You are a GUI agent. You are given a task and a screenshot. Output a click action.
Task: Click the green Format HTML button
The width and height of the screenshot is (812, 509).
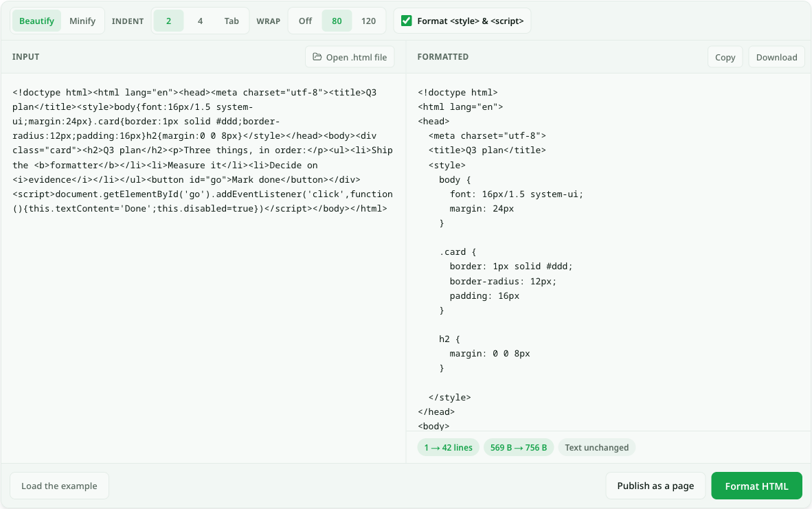[x=756, y=486]
